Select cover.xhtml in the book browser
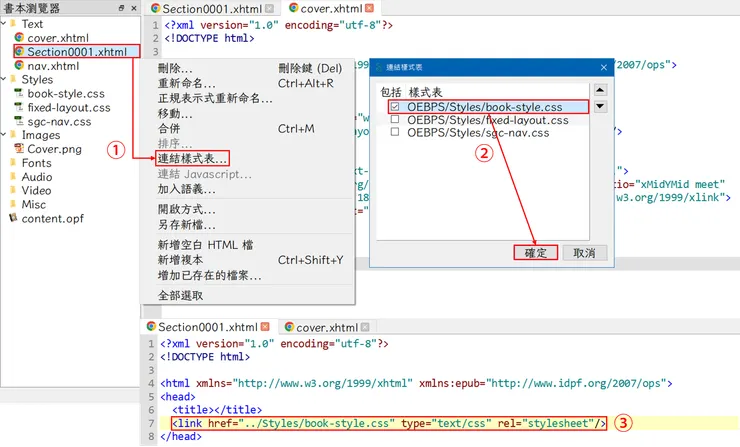The image size is (740, 447). coord(58,38)
